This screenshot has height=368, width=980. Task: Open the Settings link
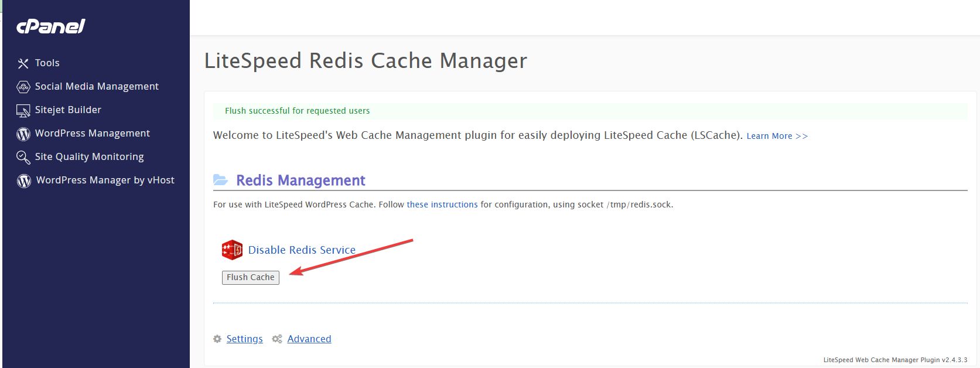click(245, 339)
